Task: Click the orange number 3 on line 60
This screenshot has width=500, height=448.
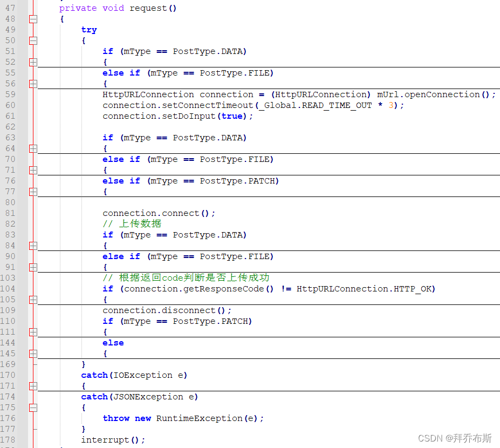Action: tap(391, 105)
